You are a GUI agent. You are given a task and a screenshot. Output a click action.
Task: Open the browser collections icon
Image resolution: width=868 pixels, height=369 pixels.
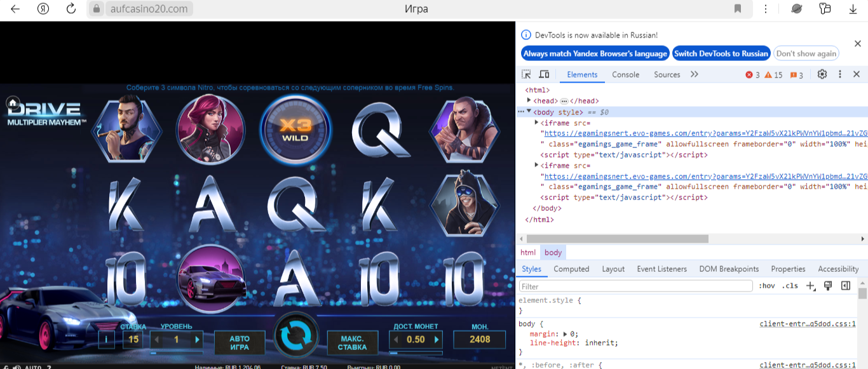(x=825, y=9)
